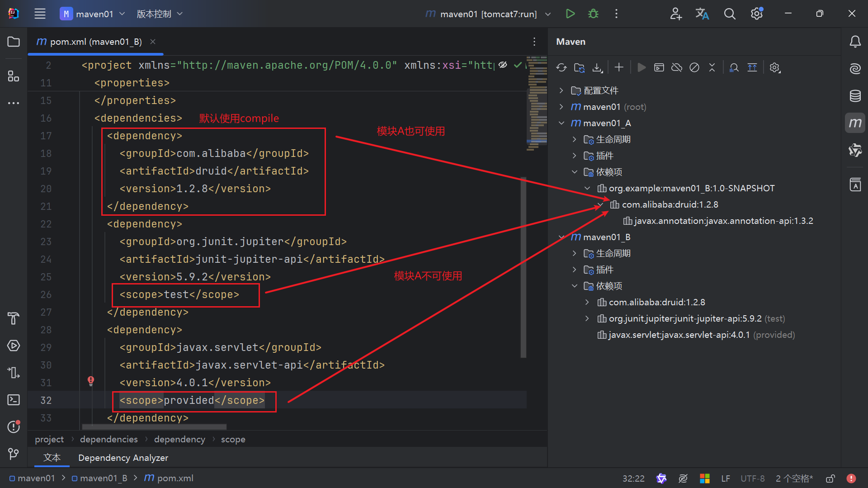This screenshot has width=868, height=488.
Task: Toggle skip tests mode
Action: pos(694,67)
